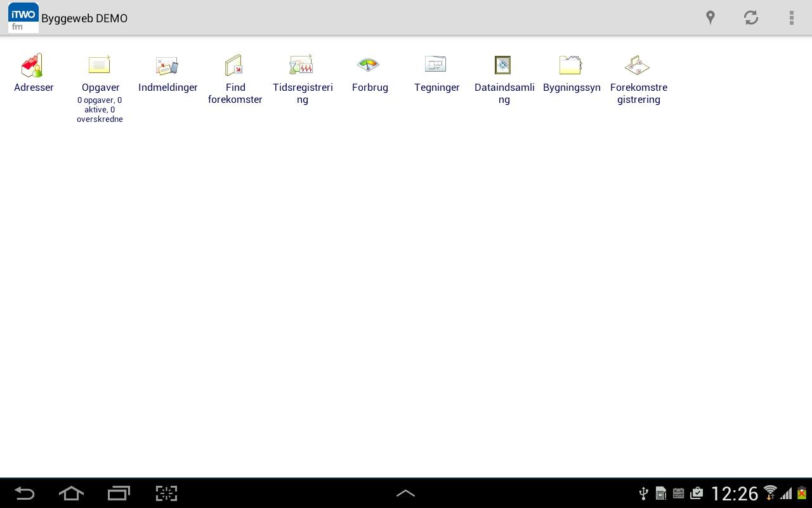
Task: Open the Tidsregistrering icon
Action: pyautogui.click(x=302, y=65)
